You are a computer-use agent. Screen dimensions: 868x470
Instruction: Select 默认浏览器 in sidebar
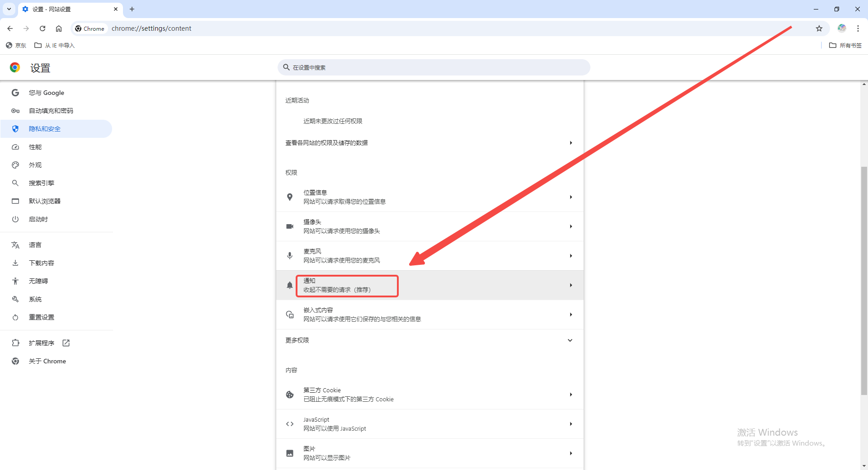click(45, 201)
